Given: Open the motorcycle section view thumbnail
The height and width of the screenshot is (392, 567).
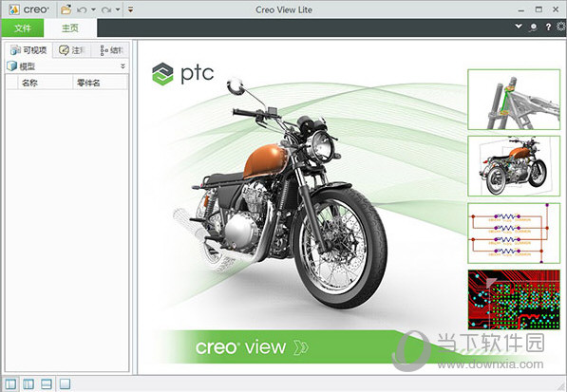Looking at the screenshot, I should coord(514,166).
